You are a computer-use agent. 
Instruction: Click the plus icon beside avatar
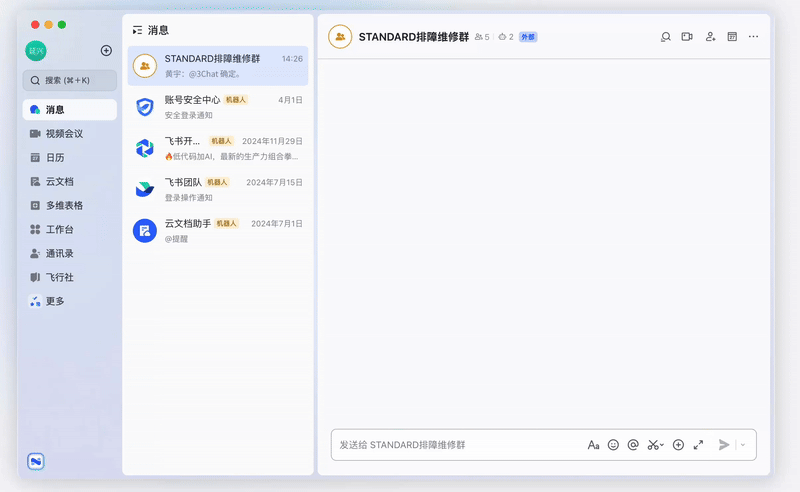click(x=106, y=51)
